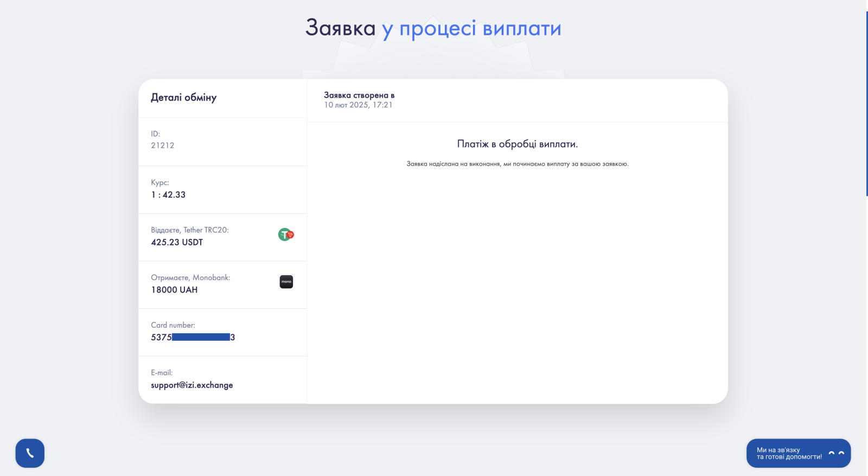868x476 pixels.
Task: Click the 18000 UAH amount
Action: pos(174,290)
